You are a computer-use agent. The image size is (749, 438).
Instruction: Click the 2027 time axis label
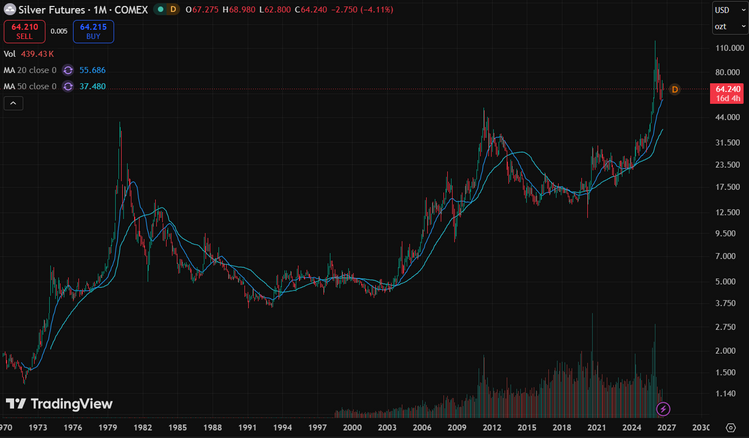pos(666,428)
